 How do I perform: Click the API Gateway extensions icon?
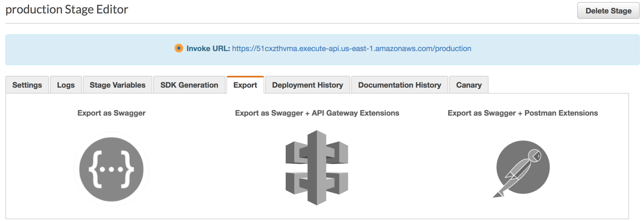317,167
